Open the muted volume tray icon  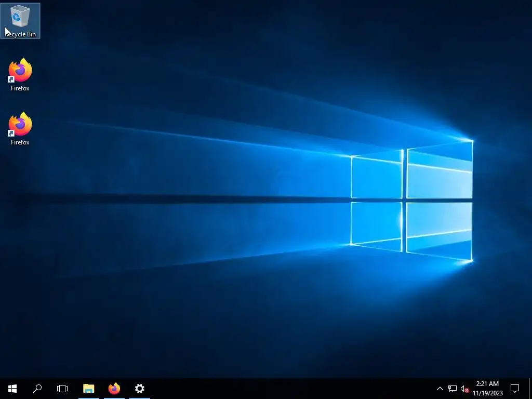[x=464, y=389]
